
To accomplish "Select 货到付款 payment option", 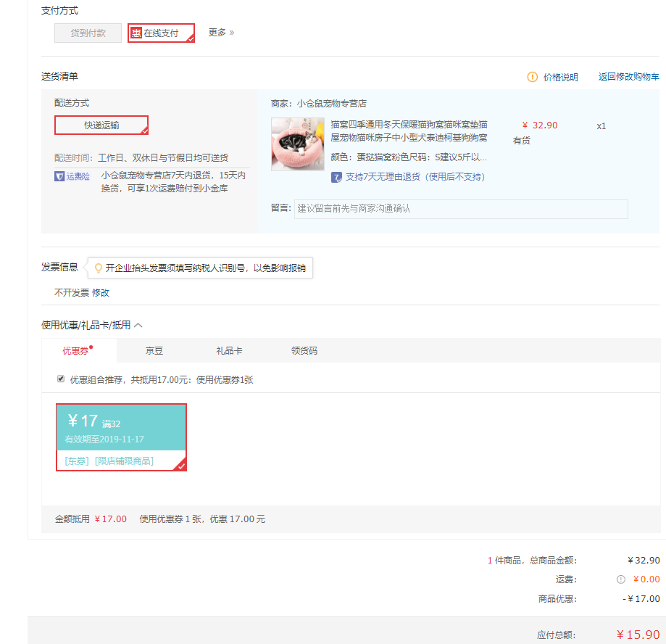I will coord(88,33).
